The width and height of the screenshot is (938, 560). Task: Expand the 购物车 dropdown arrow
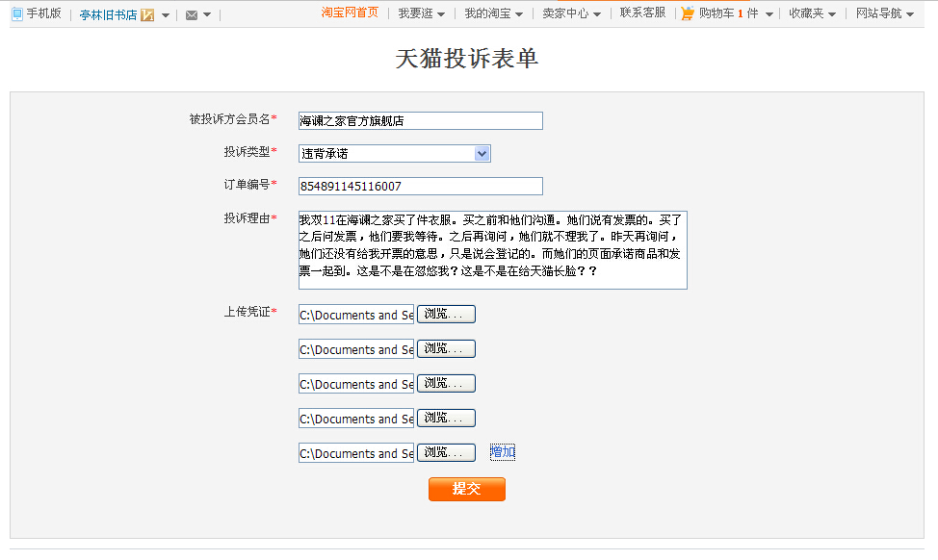point(769,14)
